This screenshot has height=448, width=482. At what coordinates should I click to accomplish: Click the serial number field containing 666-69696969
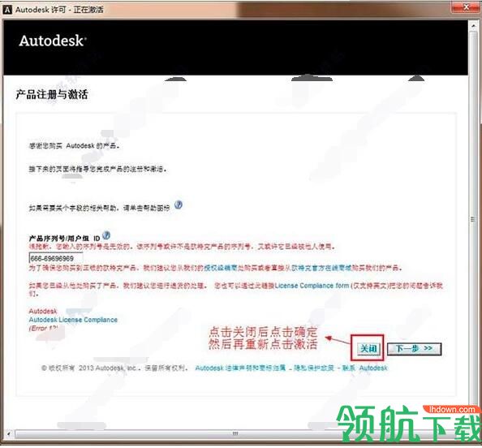(56, 258)
